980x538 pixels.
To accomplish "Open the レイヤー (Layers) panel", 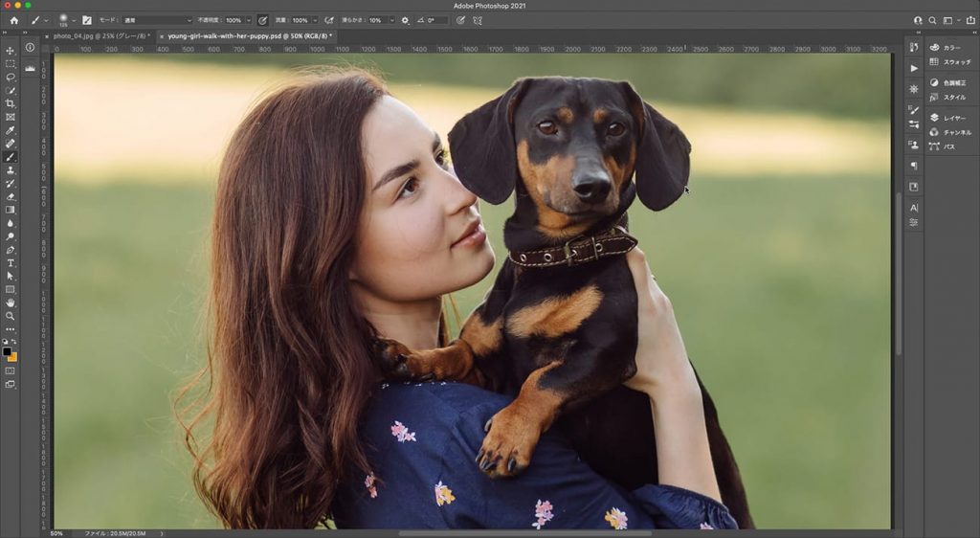I will pos(954,118).
